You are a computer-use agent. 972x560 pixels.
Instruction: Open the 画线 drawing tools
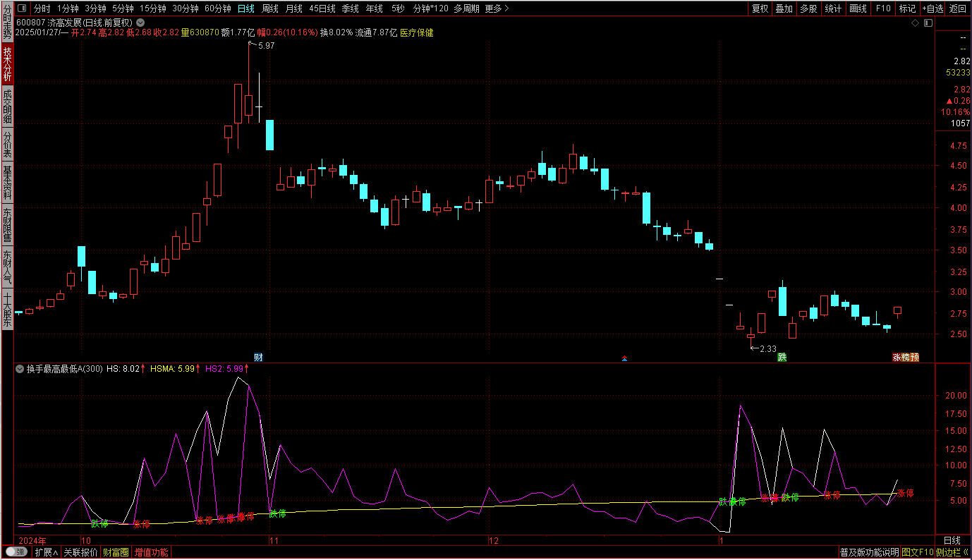858,8
